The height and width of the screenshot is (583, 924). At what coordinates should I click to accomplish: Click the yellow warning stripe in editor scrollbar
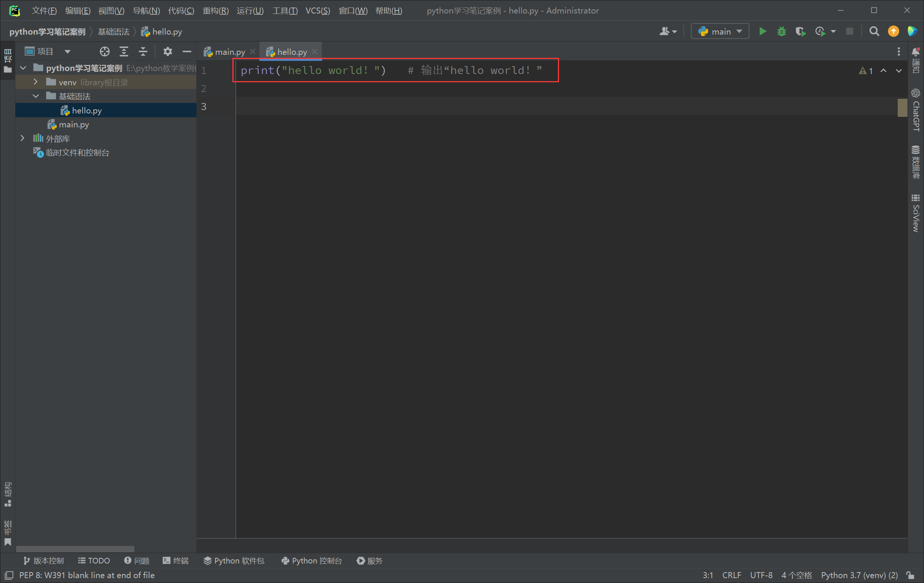coord(902,107)
